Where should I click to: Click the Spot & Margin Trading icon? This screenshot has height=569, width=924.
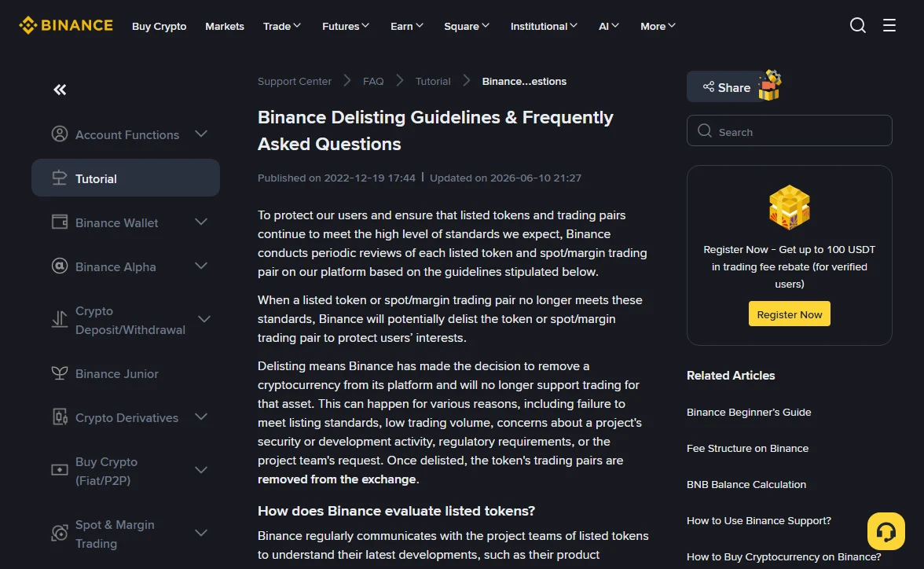(x=60, y=533)
